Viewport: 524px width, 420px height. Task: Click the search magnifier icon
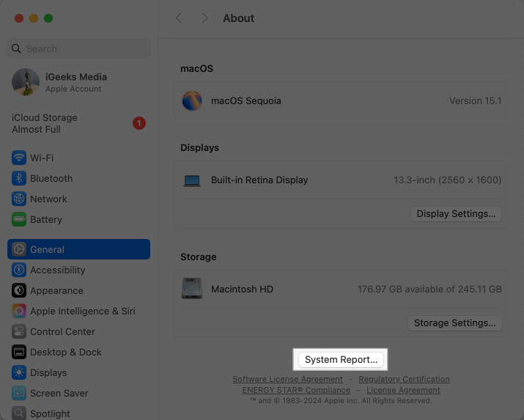16,48
